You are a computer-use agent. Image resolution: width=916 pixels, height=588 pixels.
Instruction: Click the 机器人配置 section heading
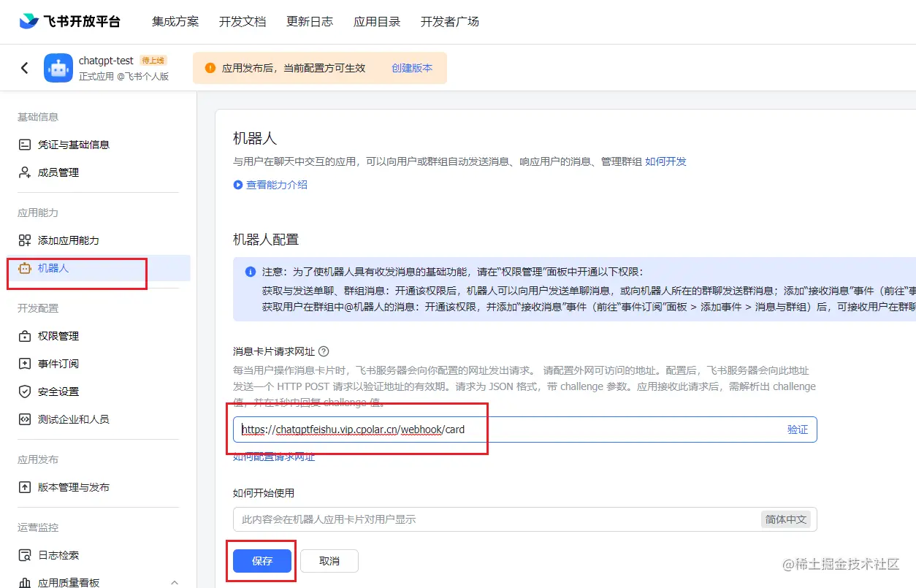tap(266, 240)
